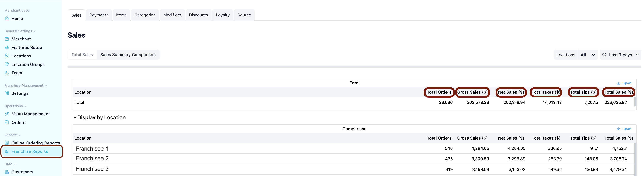Click the Total table vertical scrollbar
This screenshot has height=176, width=644.
(635, 102)
